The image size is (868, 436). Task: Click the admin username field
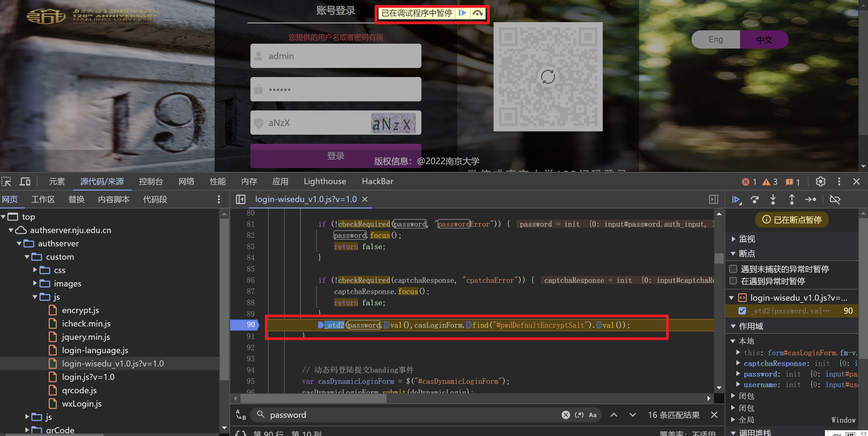[x=336, y=56]
